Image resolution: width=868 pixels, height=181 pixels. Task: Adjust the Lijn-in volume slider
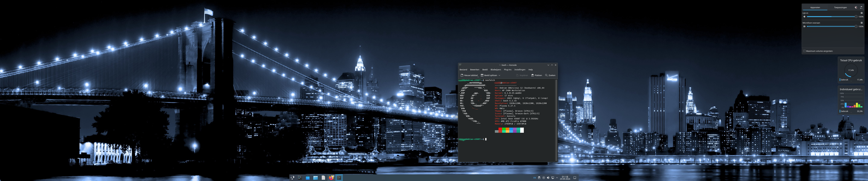point(832,16)
